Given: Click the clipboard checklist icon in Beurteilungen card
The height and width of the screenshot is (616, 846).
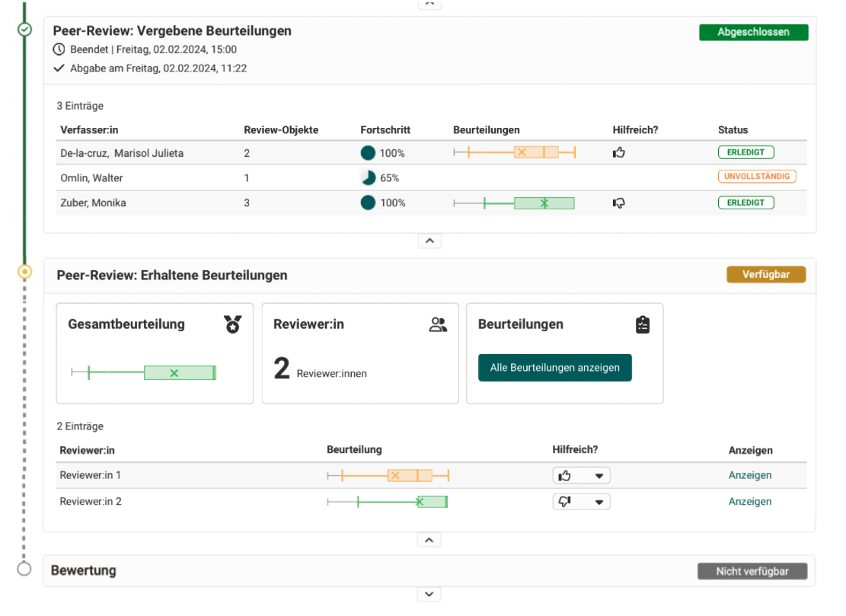Looking at the screenshot, I should [x=643, y=325].
